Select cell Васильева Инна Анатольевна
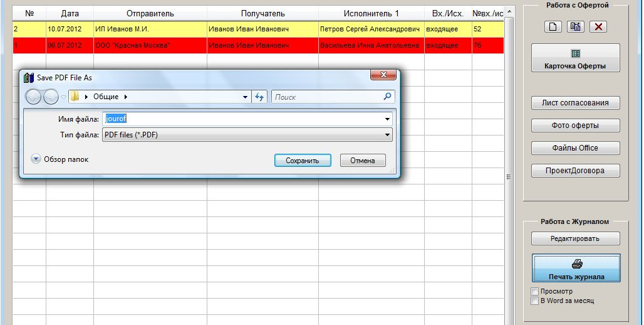Viewport: 644px width, 325px height. [371, 45]
